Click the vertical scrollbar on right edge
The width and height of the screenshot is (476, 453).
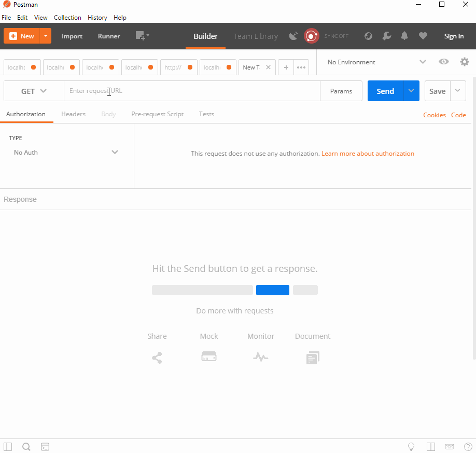point(474,217)
